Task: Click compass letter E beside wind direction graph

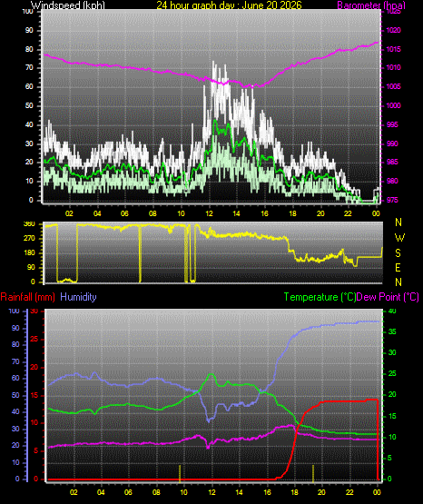Action: [398, 267]
